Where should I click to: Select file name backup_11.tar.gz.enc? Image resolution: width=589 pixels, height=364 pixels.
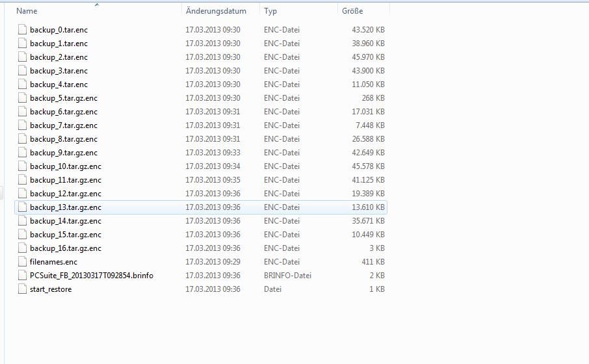coord(66,180)
